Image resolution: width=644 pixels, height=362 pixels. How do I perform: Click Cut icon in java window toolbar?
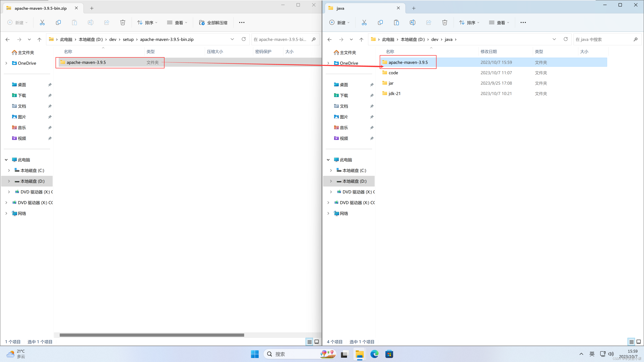click(364, 22)
